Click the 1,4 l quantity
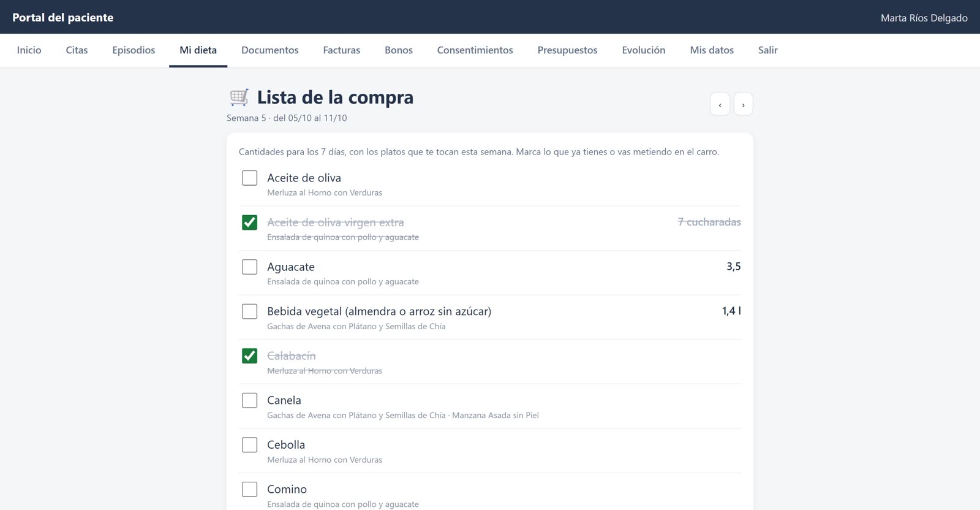The image size is (980, 510). click(731, 311)
